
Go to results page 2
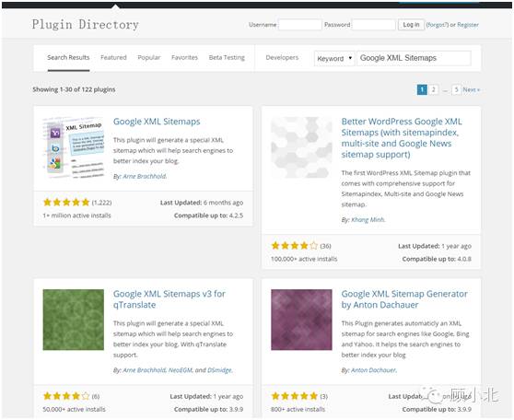[x=433, y=89]
